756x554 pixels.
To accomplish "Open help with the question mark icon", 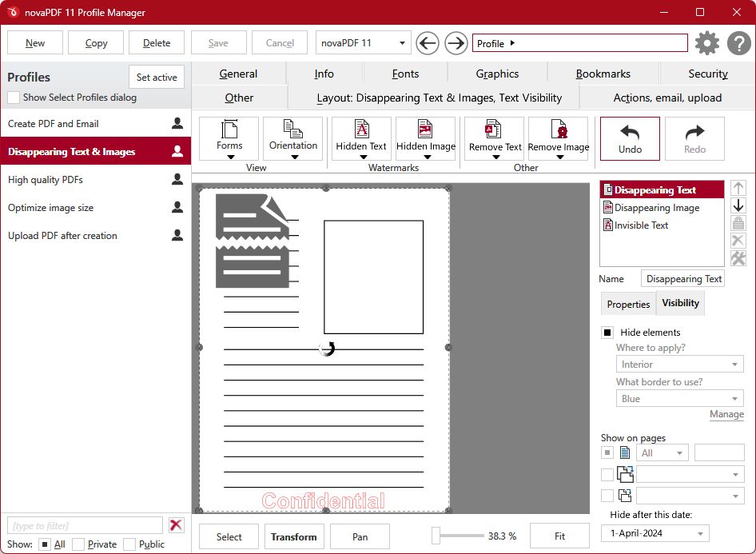I will [738, 43].
